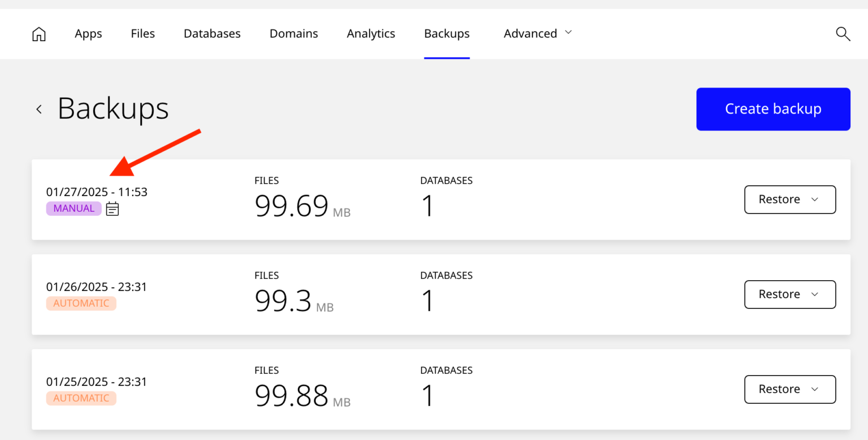
Task: Select the Backups tab
Action: (x=446, y=34)
